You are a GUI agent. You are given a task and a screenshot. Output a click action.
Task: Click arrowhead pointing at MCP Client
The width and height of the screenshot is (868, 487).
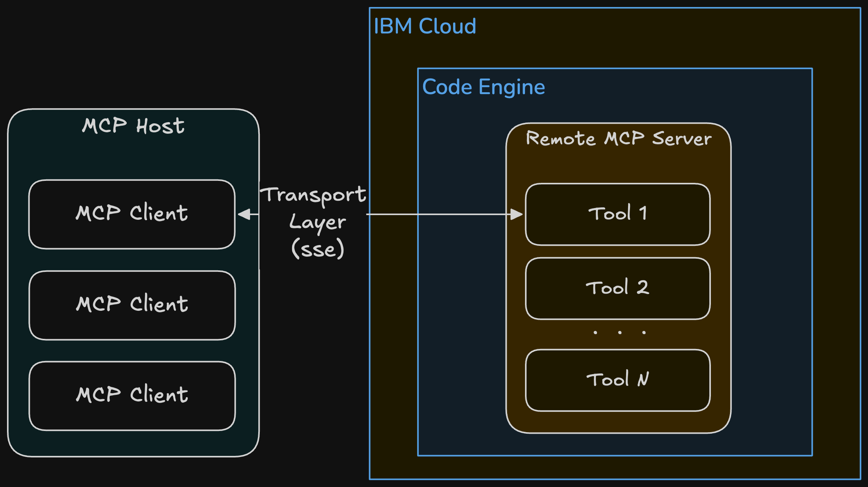point(244,214)
